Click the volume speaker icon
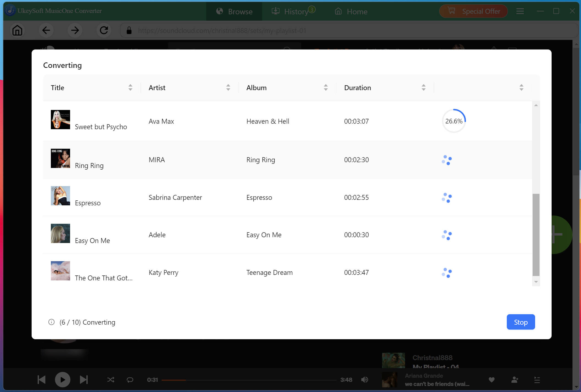The image size is (581, 392). point(365,380)
